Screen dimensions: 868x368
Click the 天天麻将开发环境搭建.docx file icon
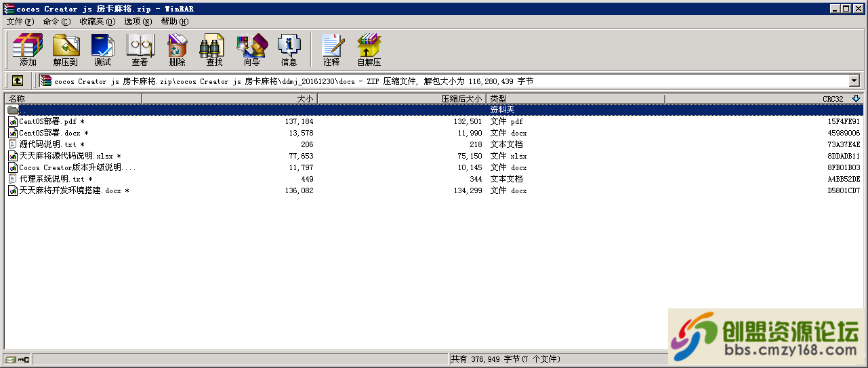13,190
